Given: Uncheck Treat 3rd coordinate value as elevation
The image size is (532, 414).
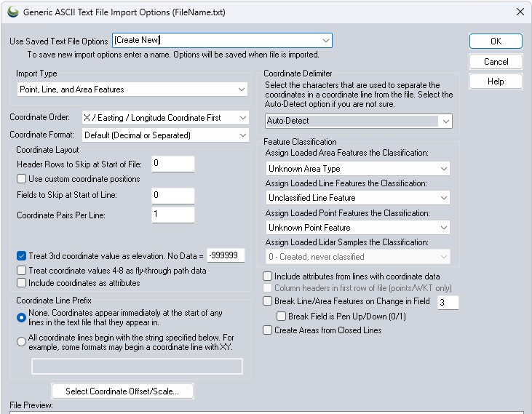Looking at the screenshot, I should [x=22, y=256].
